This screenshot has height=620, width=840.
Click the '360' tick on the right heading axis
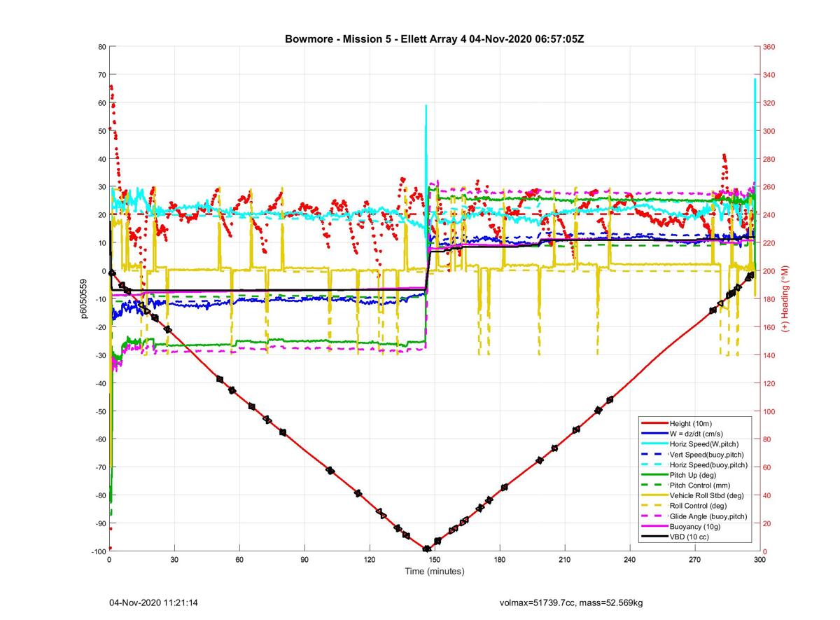coord(769,47)
